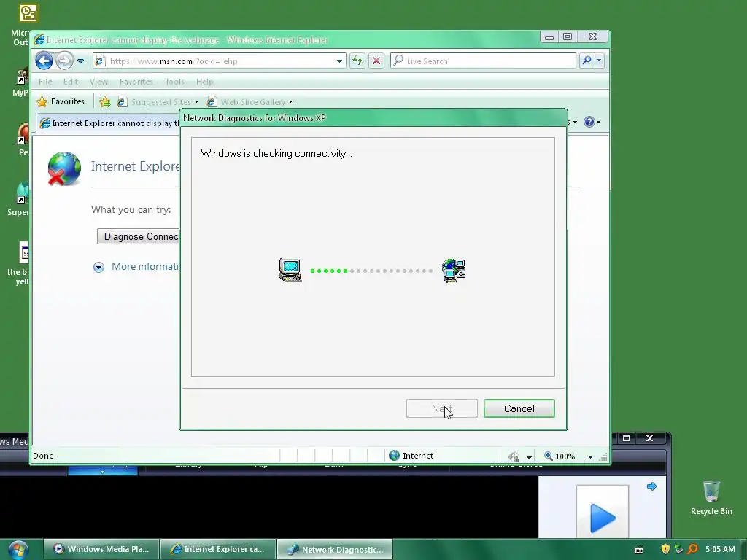Image resolution: width=747 pixels, height=560 pixels.
Task: Click the Refresh page icon
Action: (x=357, y=61)
